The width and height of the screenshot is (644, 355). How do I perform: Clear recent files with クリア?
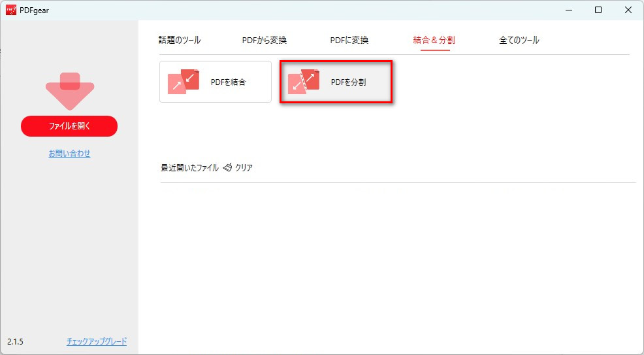click(244, 167)
